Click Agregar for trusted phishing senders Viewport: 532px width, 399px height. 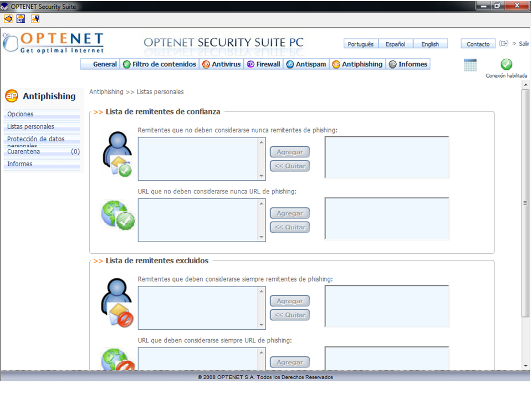(x=289, y=152)
